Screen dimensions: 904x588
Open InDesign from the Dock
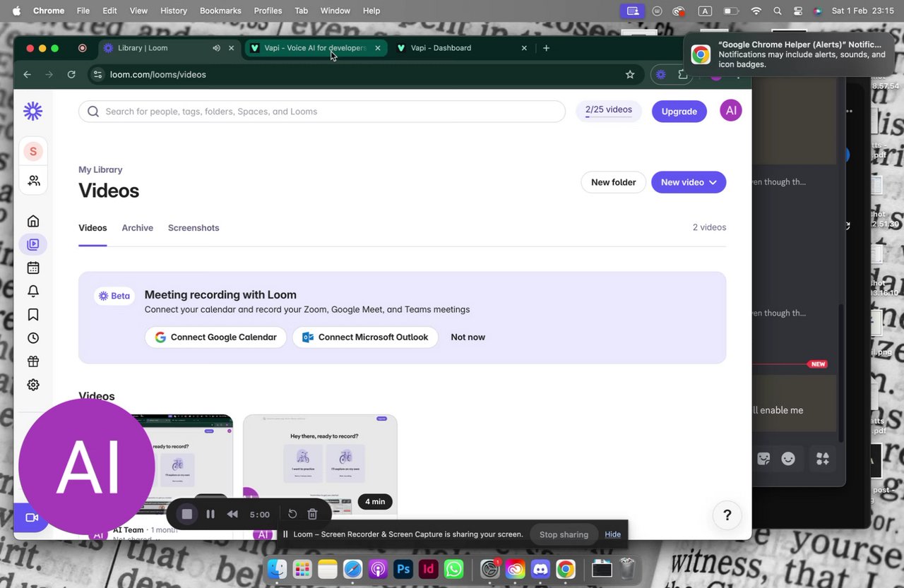pos(428,569)
